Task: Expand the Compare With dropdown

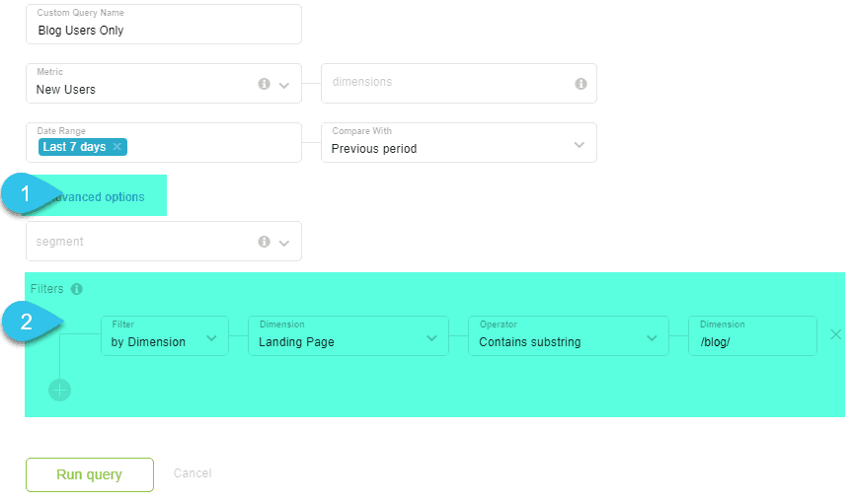Action: pos(579,145)
